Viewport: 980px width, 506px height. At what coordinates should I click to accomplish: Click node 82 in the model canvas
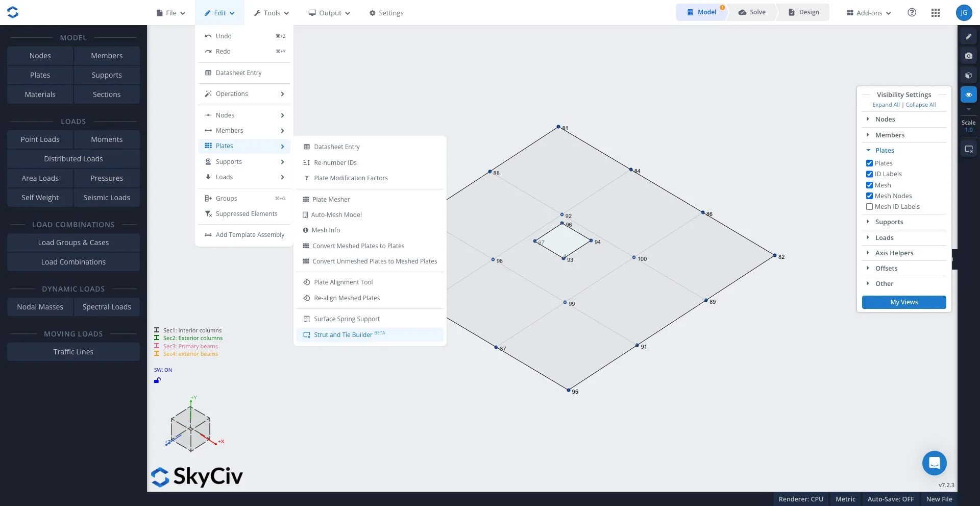(x=774, y=255)
